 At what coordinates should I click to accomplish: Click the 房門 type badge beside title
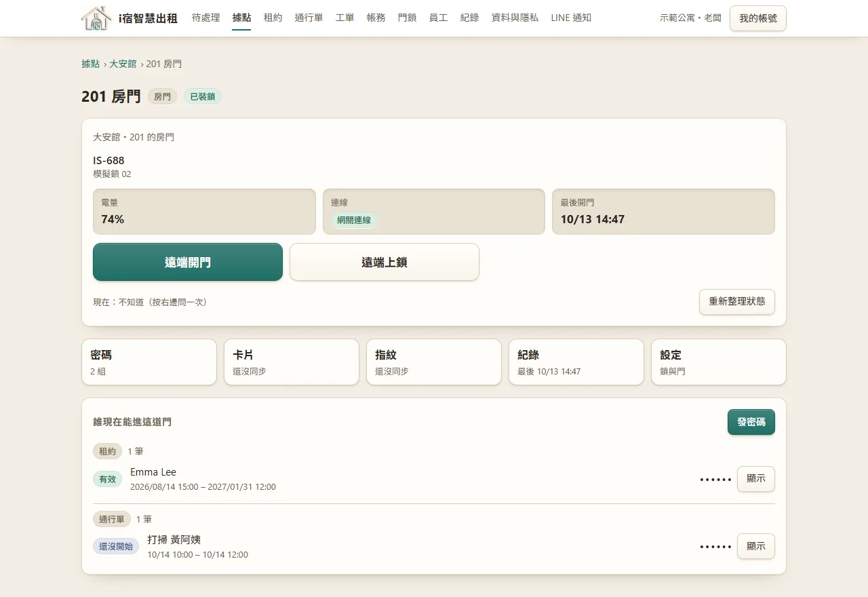pos(162,97)
